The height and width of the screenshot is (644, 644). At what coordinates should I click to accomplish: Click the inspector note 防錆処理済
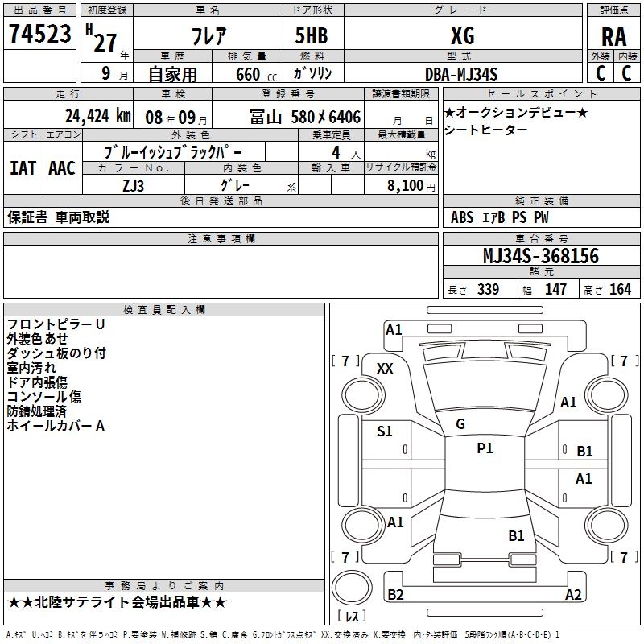point(36,411)
